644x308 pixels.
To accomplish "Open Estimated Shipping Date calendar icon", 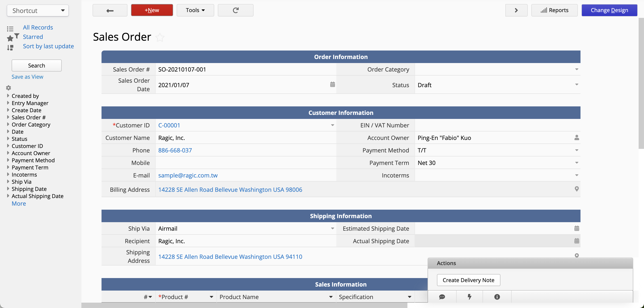I will (576, 228).
